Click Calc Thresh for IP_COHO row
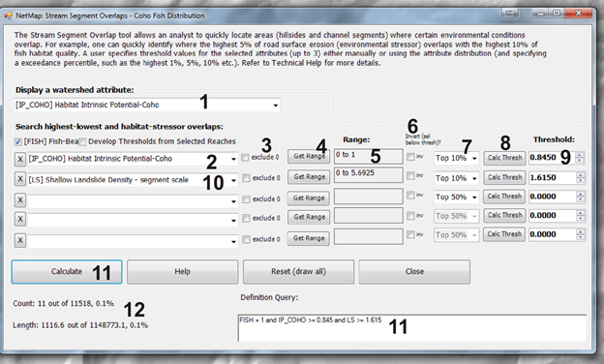This screenshot has width=604, height=364. pos(504,158)
